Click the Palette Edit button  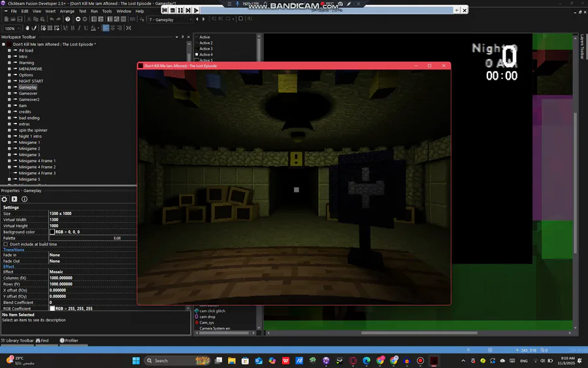pyautogui.click(x=118, y=238)
